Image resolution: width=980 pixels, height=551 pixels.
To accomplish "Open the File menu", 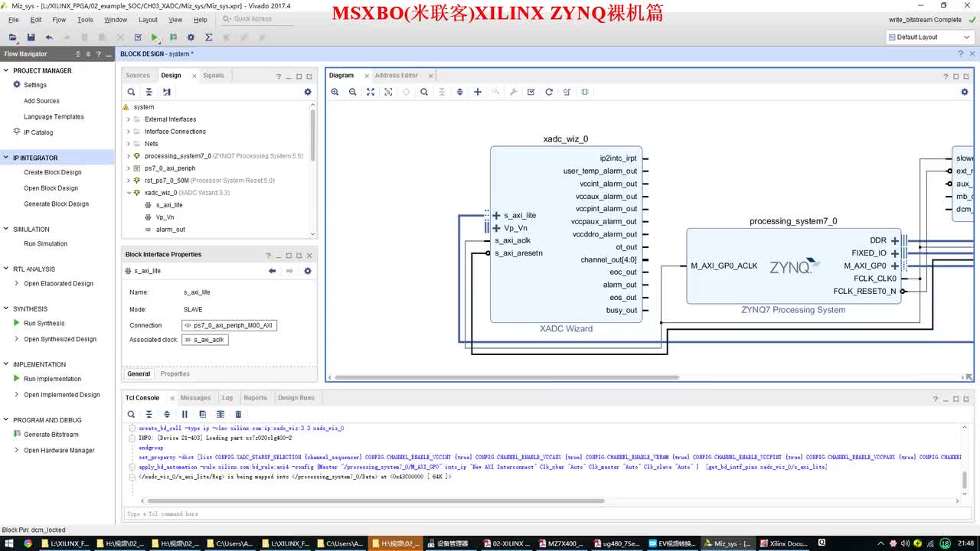I will (13, 20).
